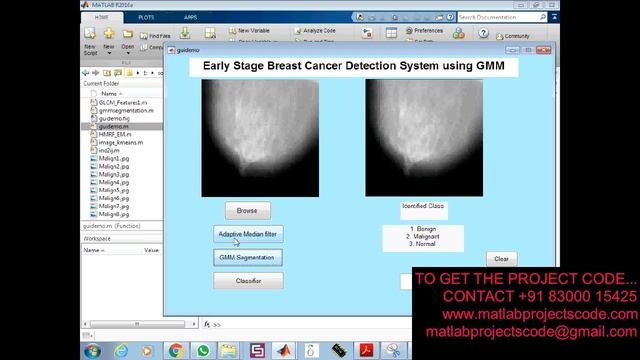
Task: Switch to the PLOTS tab
Action: tap(146, 18)
